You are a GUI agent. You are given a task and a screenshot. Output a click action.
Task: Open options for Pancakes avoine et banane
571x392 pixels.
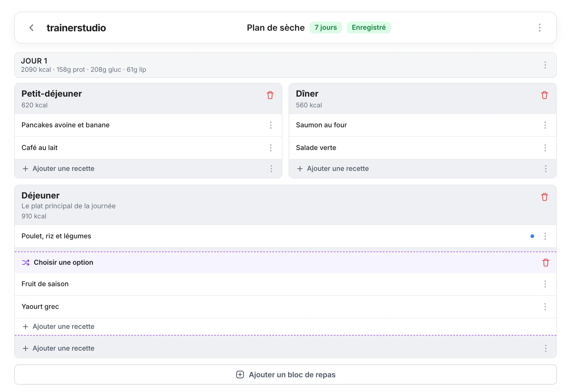click(271, 125)
